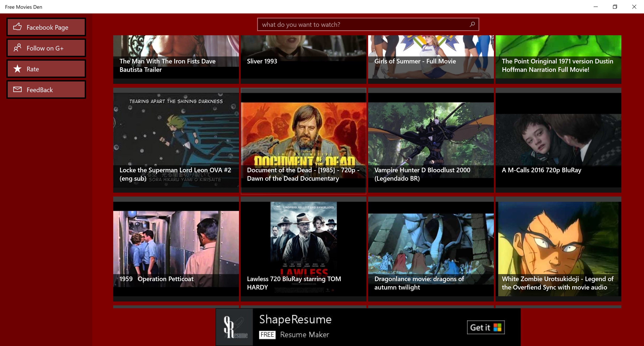Click the Rate button
This screenshot has width=644, height=346.
pyautogui.click(x=46, y=69)
